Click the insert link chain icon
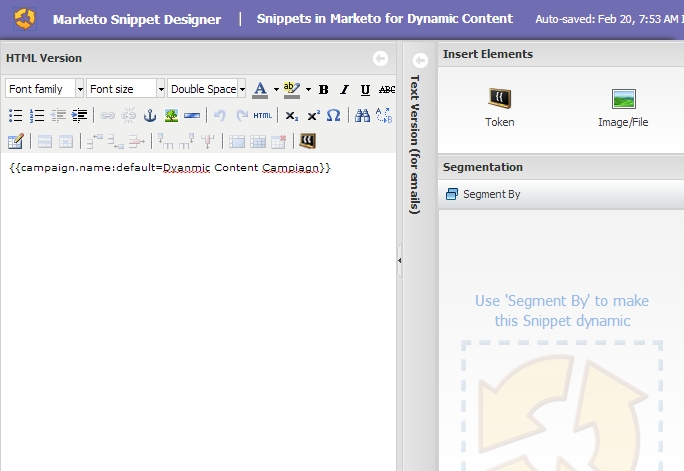 [107, 116]
